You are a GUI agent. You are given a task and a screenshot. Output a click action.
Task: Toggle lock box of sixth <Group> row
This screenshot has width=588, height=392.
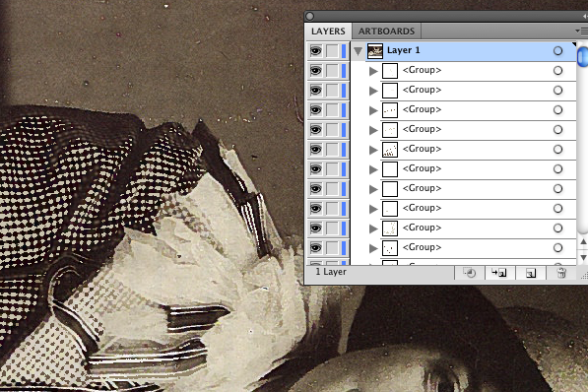332,168
